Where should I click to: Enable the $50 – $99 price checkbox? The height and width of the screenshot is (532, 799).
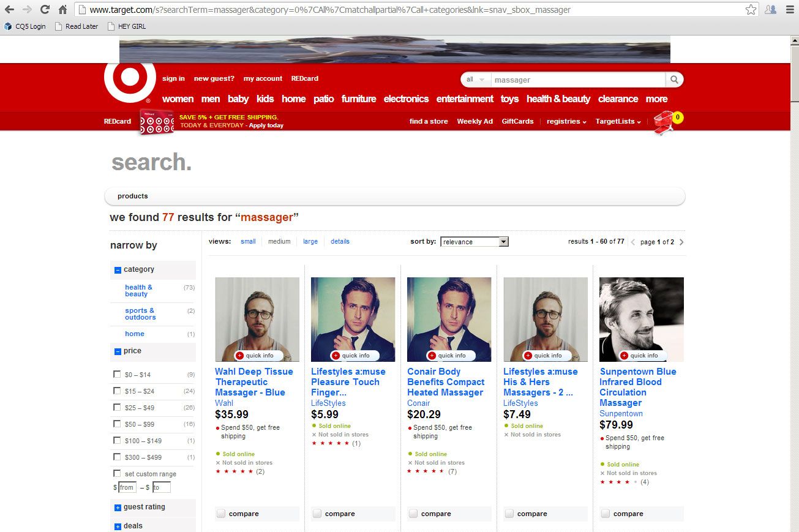tap(117, 424)
